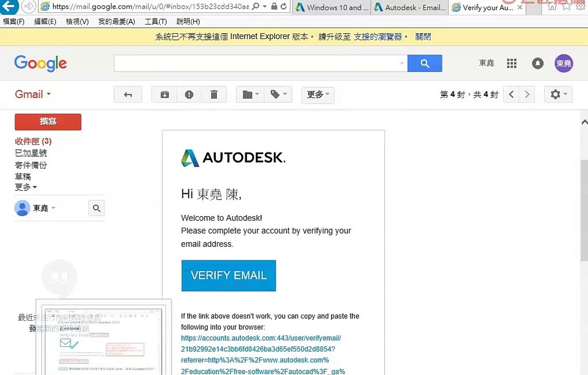Click the favorites star icon

[x=566, y=6]
